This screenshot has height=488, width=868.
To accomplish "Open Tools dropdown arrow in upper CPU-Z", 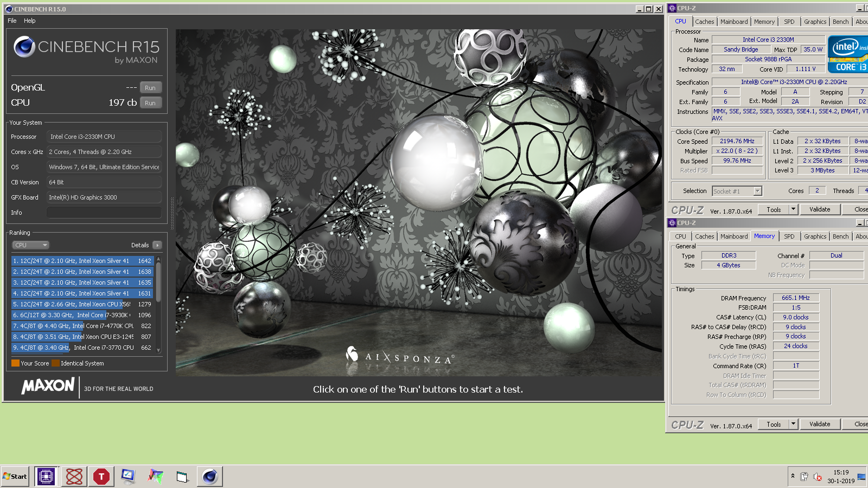I will (793, 209).
